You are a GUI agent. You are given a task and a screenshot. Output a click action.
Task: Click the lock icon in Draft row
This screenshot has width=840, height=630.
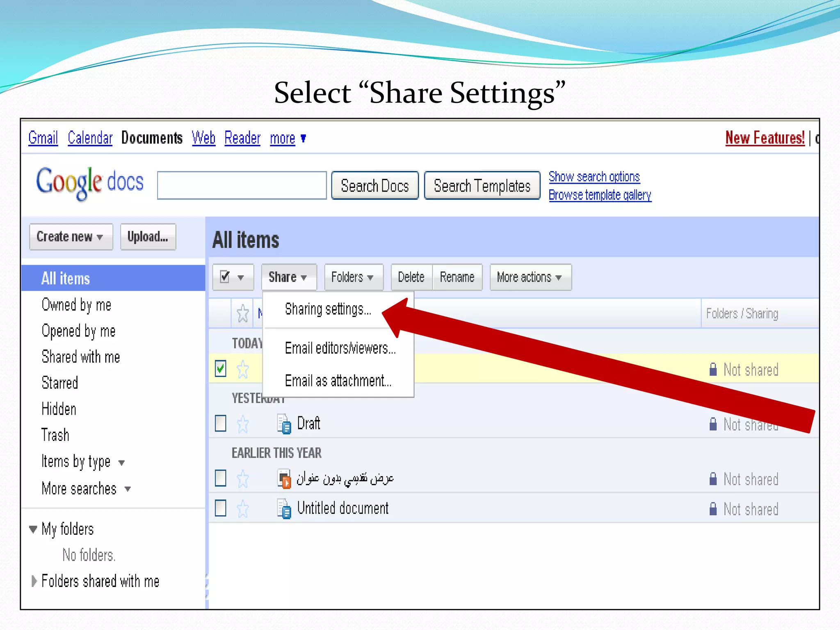click(713, 424)
